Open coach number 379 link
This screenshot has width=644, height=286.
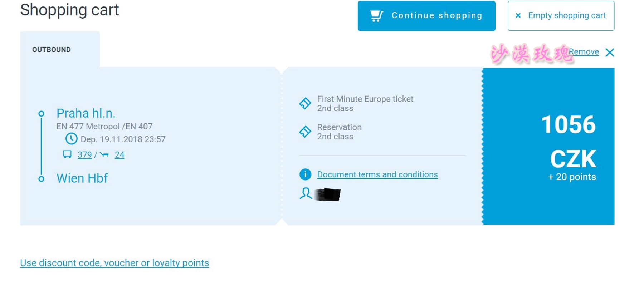pos(85,155)
